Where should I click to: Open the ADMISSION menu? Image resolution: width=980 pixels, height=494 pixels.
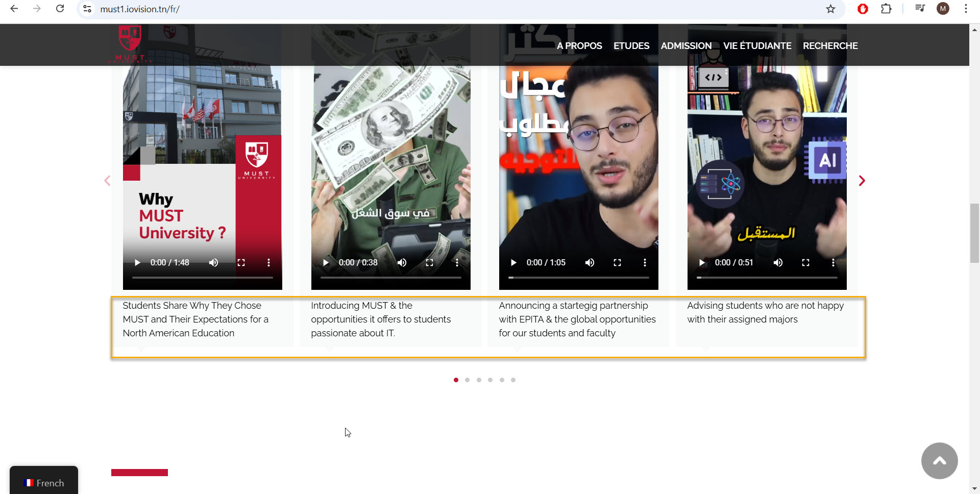686,46
